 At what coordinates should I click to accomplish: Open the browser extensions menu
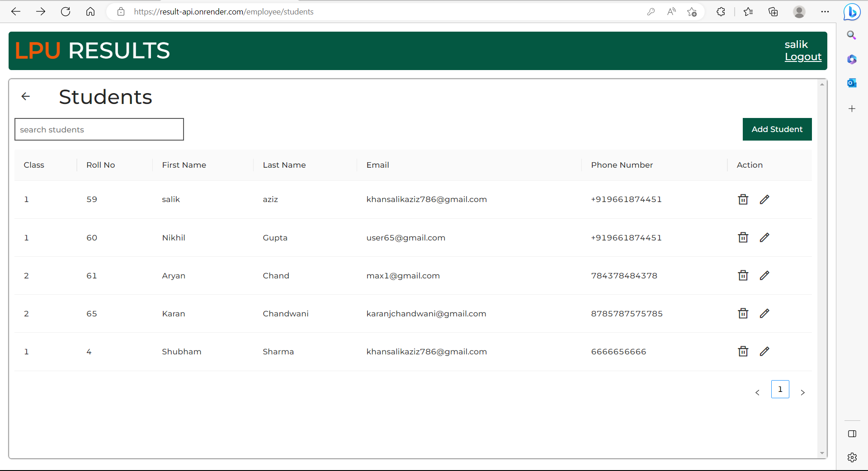click(721, 12)
